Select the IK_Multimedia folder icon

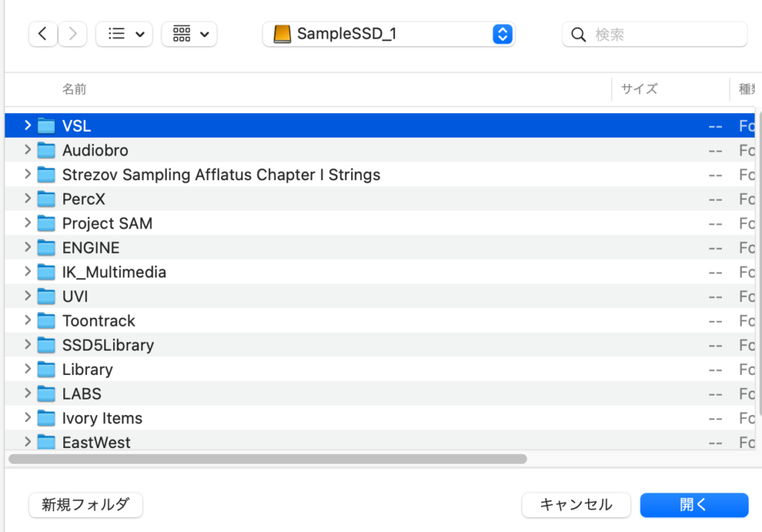coord(46,271)
